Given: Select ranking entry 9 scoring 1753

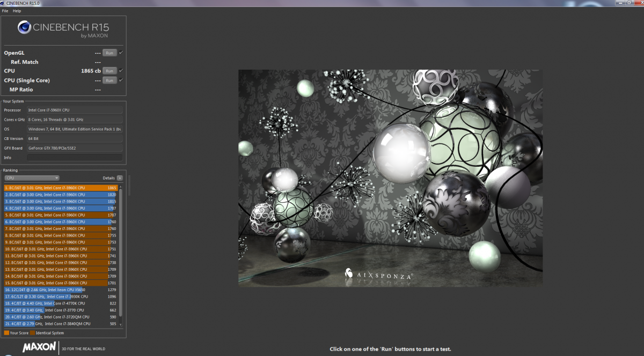Looking at the screenshot, I should click(61, 242).
